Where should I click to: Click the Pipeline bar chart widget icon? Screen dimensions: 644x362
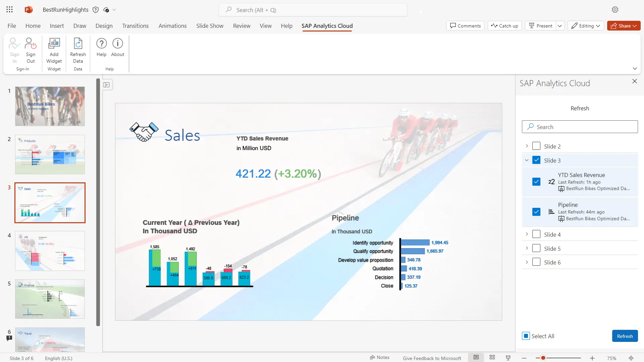click(x=551, y=212)
